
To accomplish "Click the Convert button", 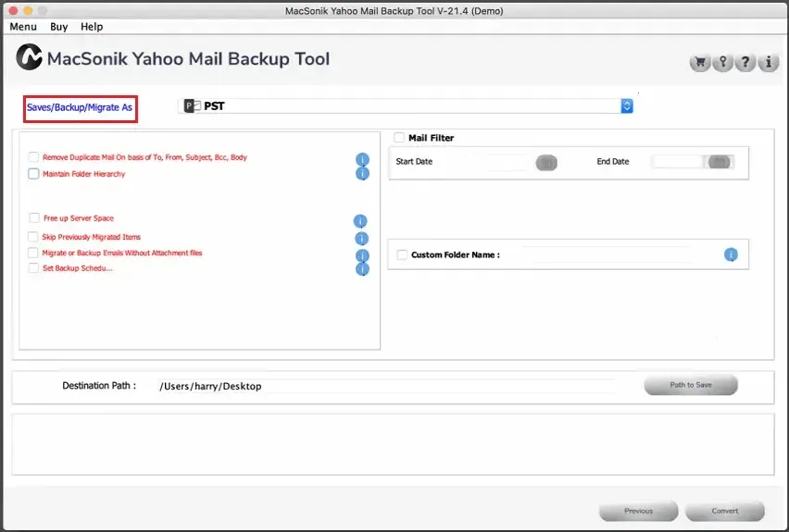I will click(725, 511).
